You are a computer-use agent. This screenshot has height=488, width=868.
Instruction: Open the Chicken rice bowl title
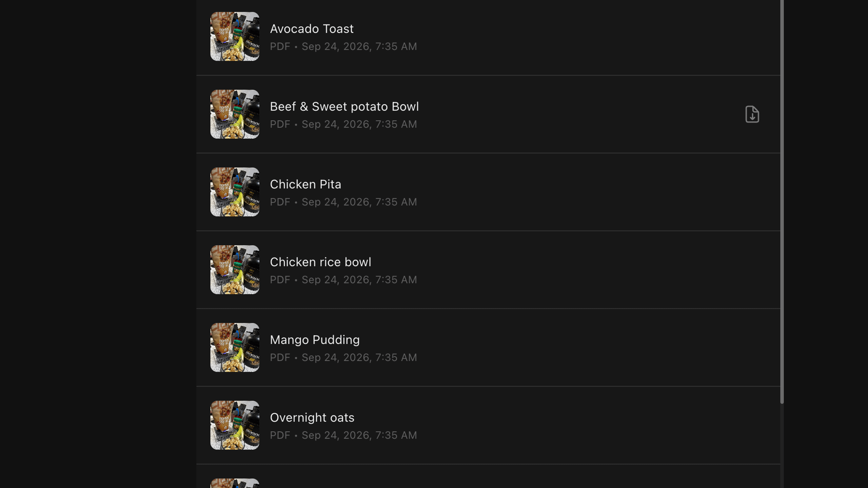pyautogui.click(x=320, y=262)
